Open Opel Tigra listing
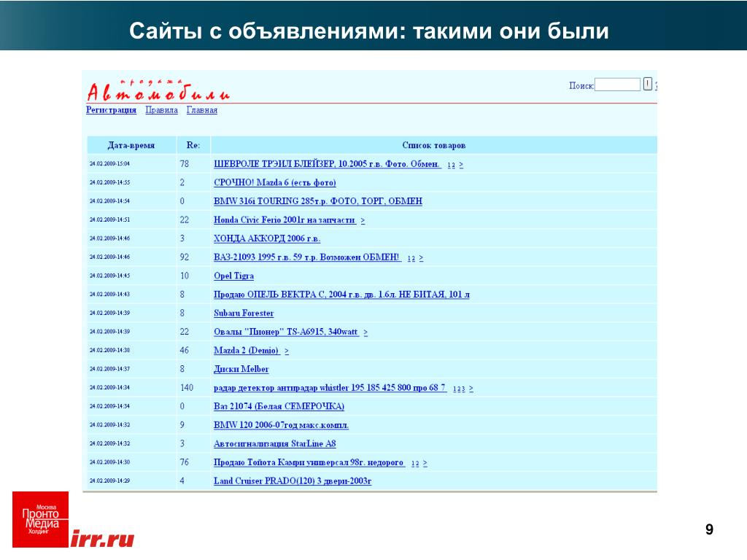This screenshot has height=560, width=747. [234, 276]
